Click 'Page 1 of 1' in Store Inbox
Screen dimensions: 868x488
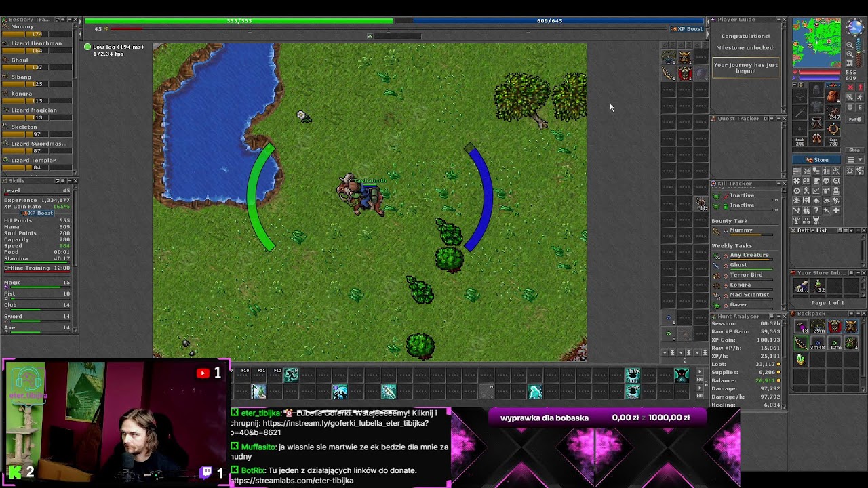pyautogui.click(x=827, y=303)
